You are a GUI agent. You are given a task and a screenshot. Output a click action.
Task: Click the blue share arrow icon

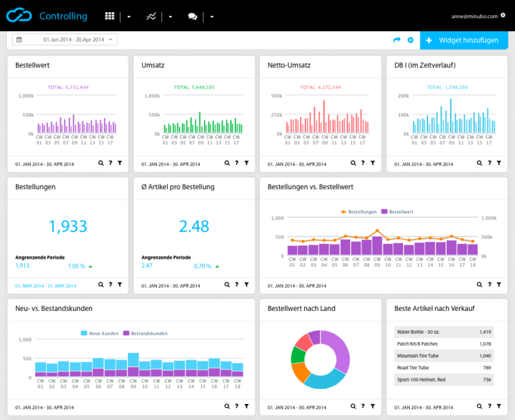pos(397,40)
